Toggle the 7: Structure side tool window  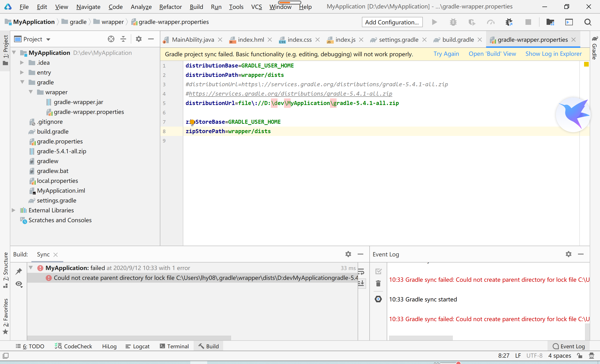point(5,270)
